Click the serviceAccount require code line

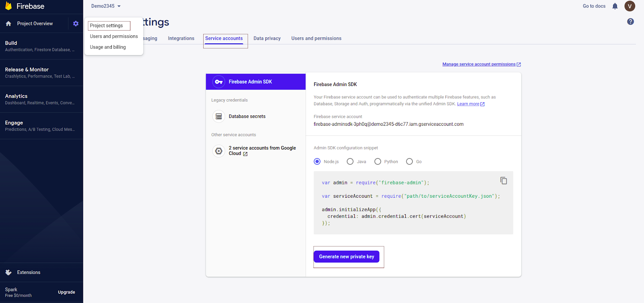[x=411, y=196]
